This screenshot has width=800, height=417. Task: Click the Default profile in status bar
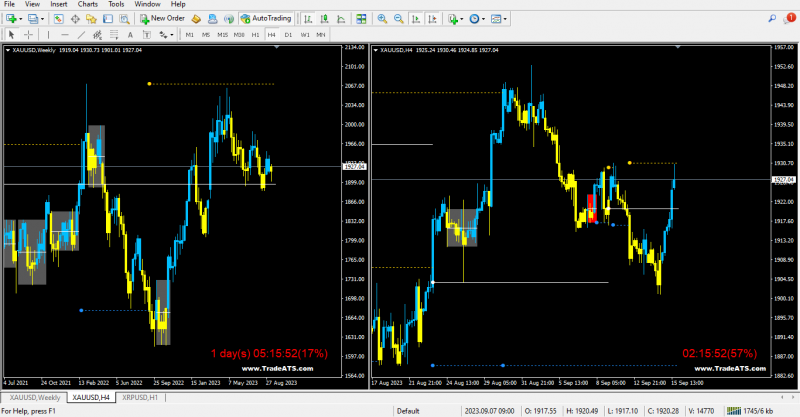(408, 411)
